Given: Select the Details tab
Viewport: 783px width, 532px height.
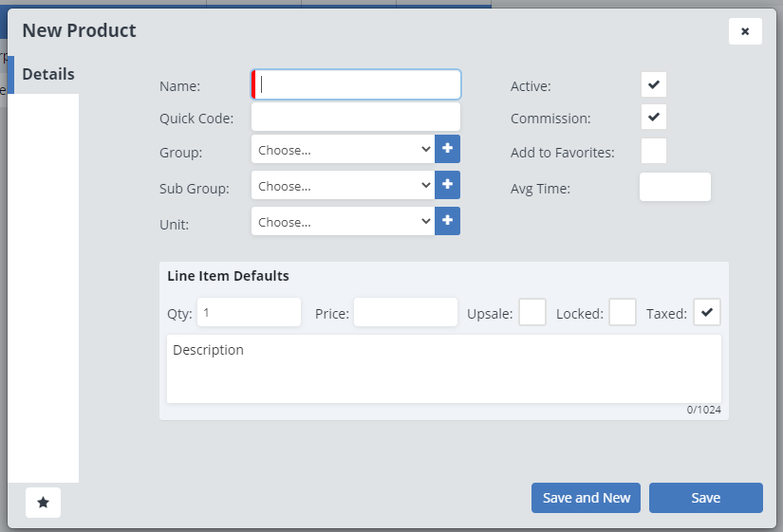Looking at the screenshot, I should point(47,75).
